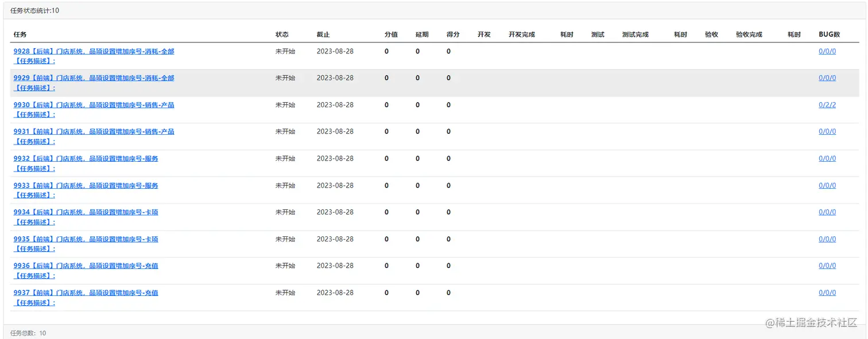Open 【任务描述】 link under task 9928
This screenshot has width=868, height=339.
pos(34,61)
